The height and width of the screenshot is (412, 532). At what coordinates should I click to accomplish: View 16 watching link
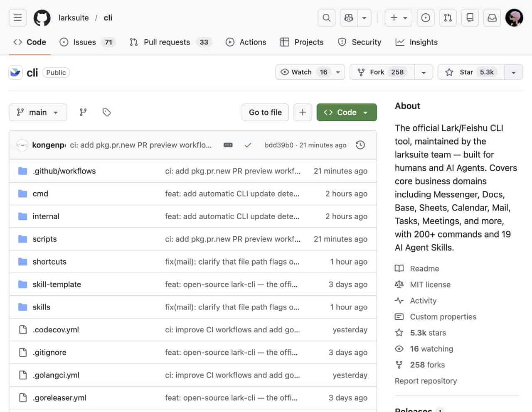click(424, 349)
